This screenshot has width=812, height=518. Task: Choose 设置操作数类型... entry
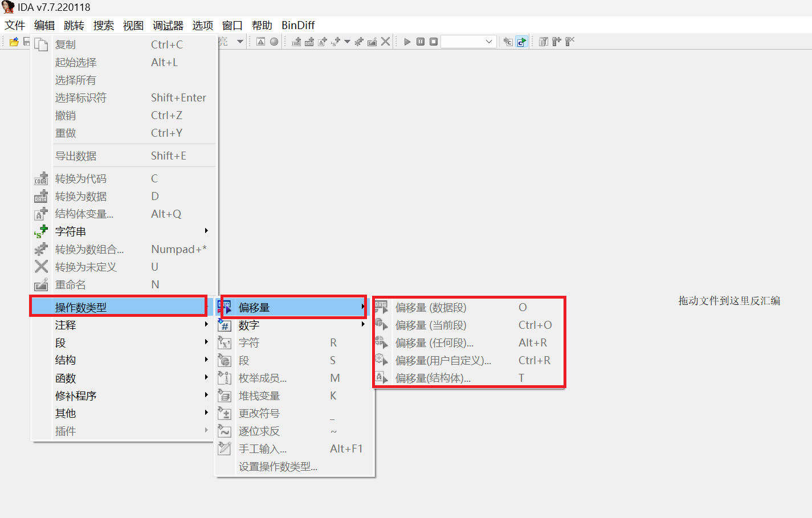pyautogui.click(x=293, y=466)
